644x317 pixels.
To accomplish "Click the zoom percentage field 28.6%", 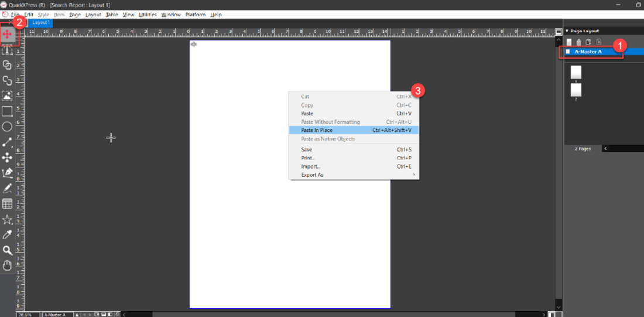I will click(28, 315).
